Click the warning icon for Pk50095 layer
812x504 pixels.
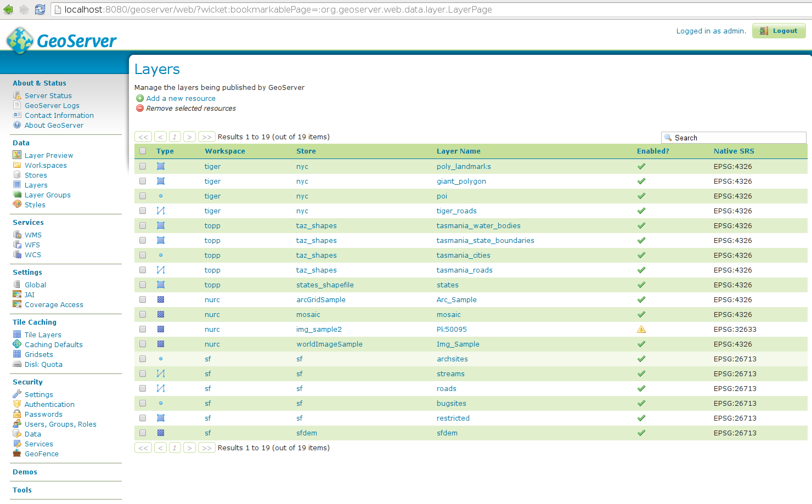[x=641, y=330]
